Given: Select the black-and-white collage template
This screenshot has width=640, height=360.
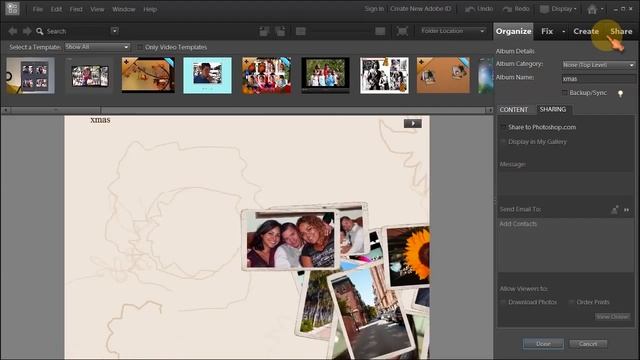Looking at the screenshot, I should point(384,76).
